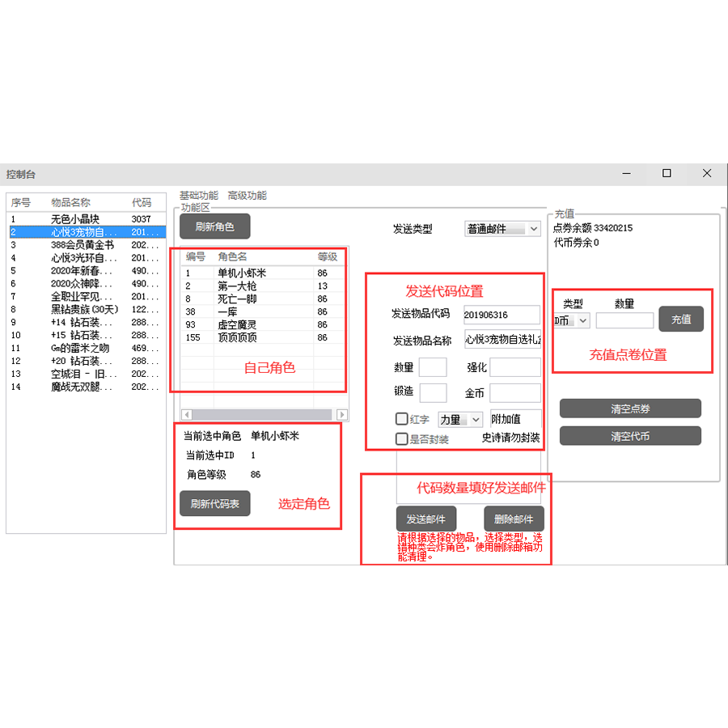
Task: Click the 清空点券 clear points button
Action: 630,408
